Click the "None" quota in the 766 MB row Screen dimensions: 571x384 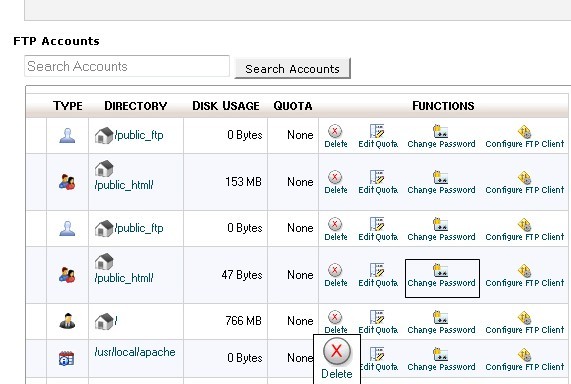point(300,321)
